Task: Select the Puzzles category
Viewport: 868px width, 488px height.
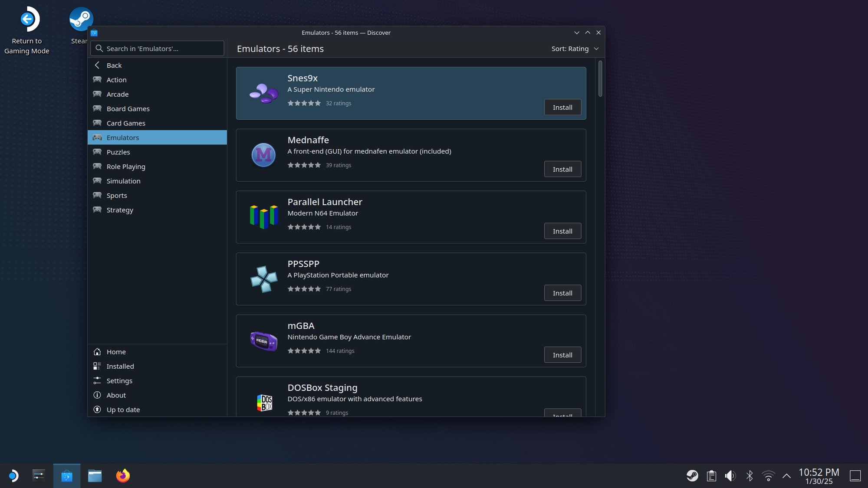Action: 118,152
